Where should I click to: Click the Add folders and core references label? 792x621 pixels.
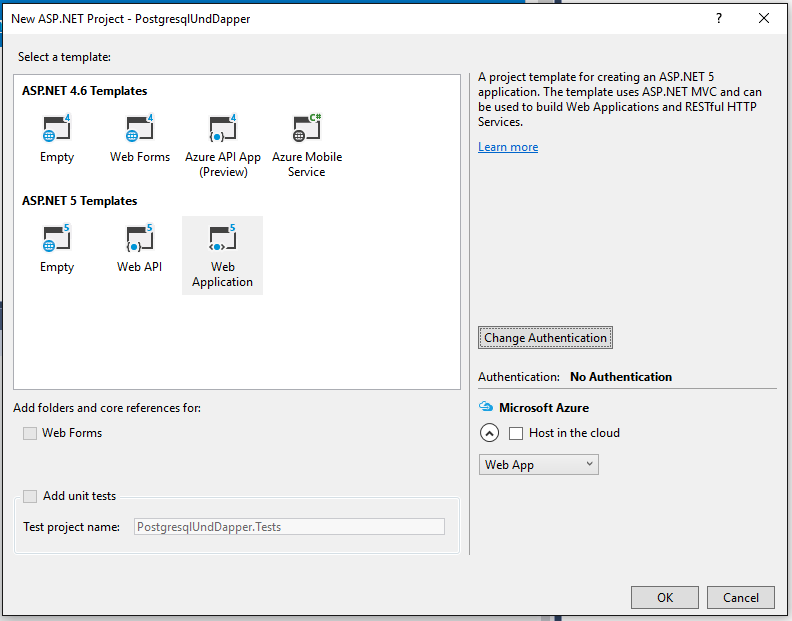tap(107, 408)
